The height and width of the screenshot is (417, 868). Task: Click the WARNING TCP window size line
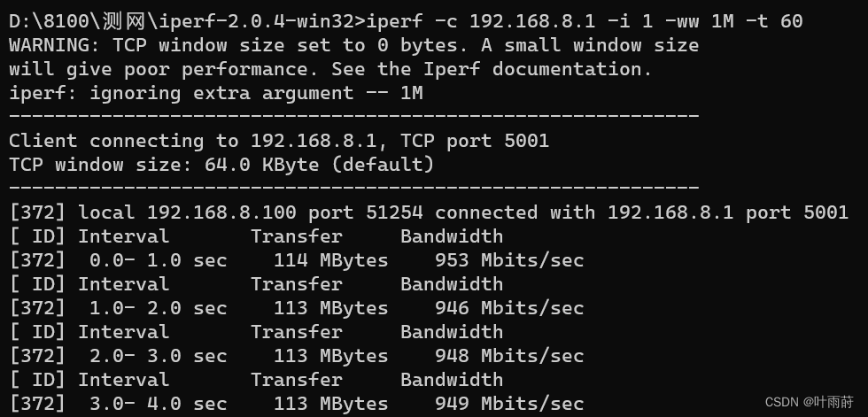click(353, 44)
